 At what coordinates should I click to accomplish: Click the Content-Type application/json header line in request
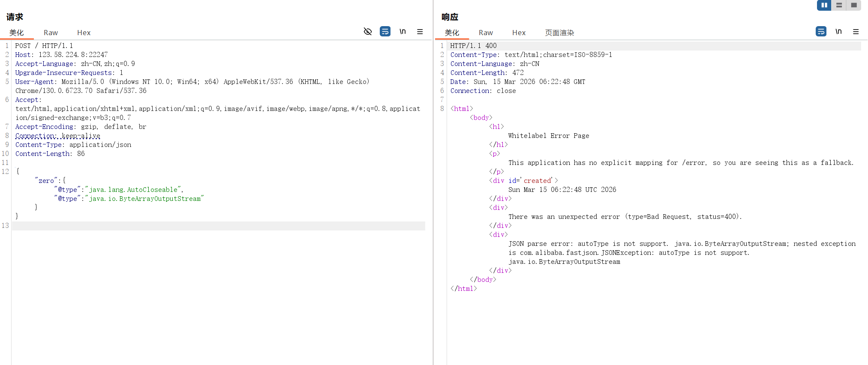(x=73, y=145)
